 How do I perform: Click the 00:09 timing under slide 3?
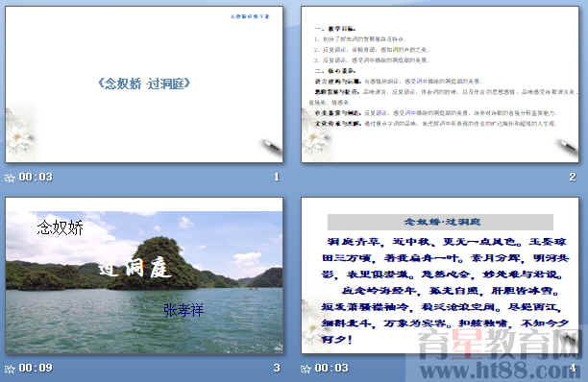pyautogui.click(x=36, y=369)
